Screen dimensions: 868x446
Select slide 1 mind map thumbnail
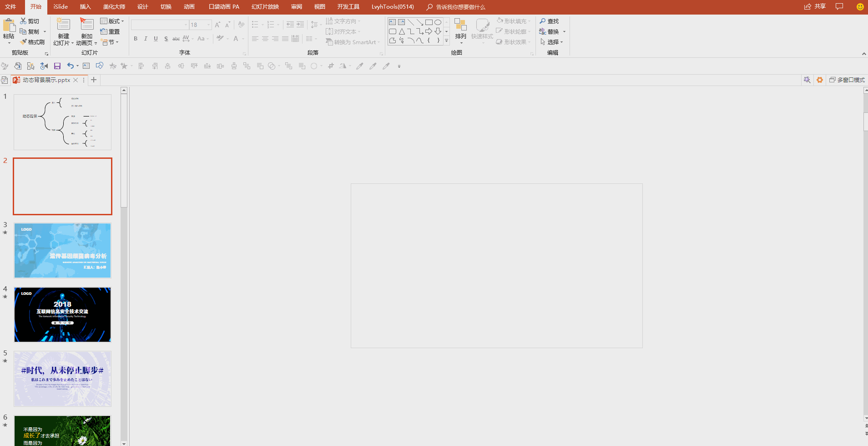tap(63, 122)
